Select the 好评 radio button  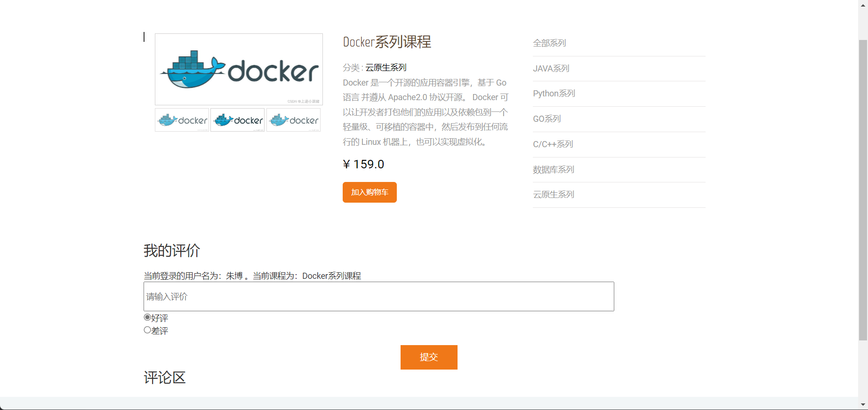(x=147, y=317)
